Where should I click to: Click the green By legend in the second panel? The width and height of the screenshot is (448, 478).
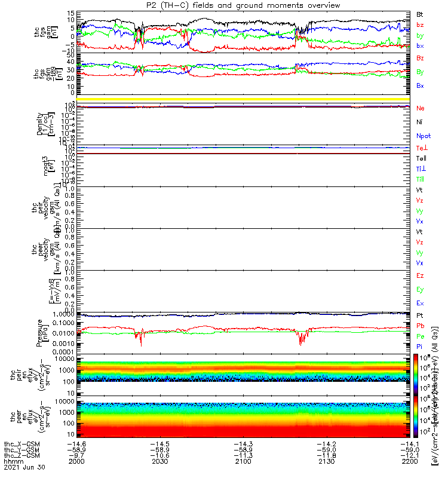tap(420, 72)
